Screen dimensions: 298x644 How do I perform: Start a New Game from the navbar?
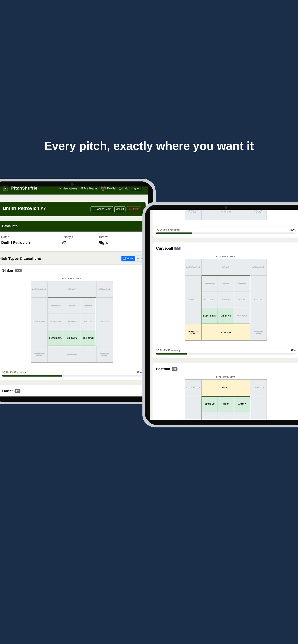pyautogui.click(x=68, y=188)
